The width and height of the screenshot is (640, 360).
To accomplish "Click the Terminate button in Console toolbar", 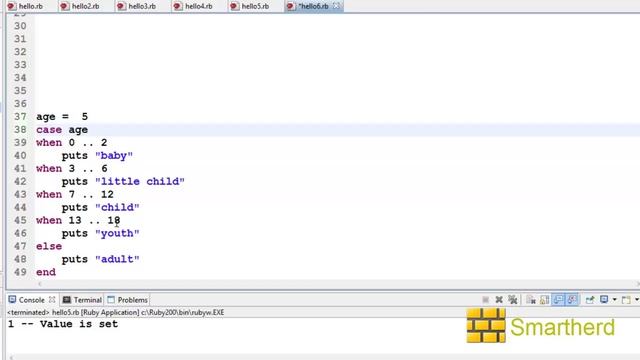I will pos(485,300).
